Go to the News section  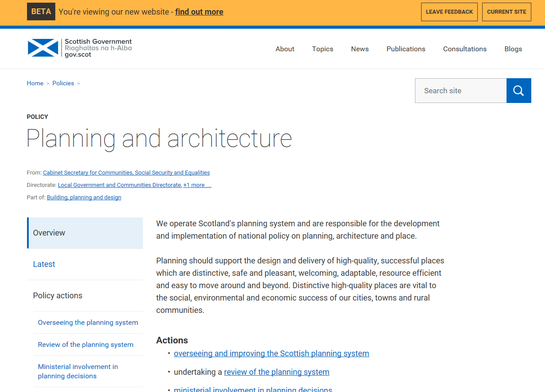(x=360, y=49)
